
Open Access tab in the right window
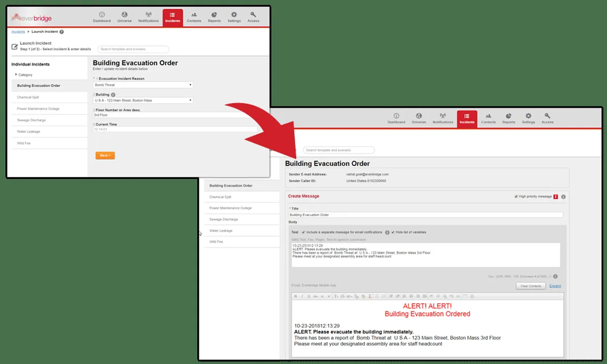pos(547,119)
